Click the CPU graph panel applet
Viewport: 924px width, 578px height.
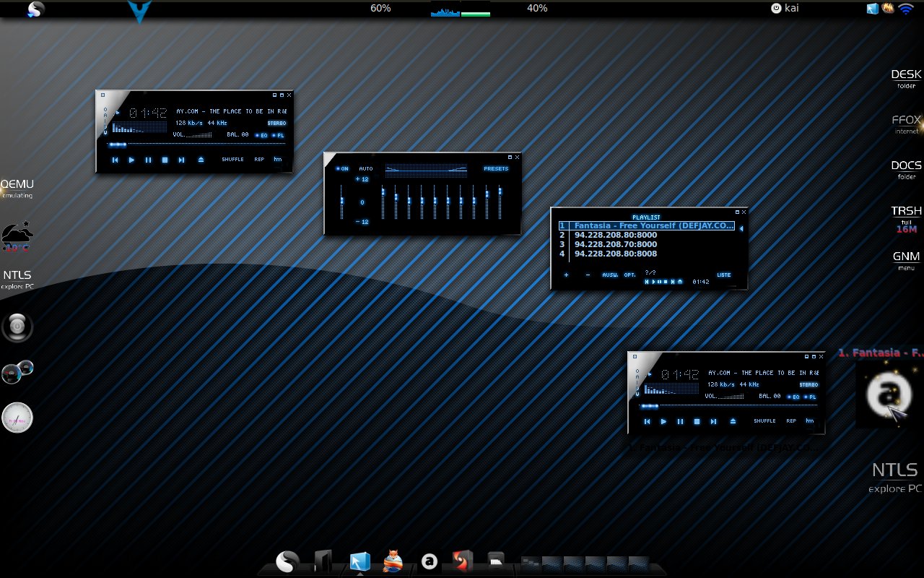click(x=445, y=9)
